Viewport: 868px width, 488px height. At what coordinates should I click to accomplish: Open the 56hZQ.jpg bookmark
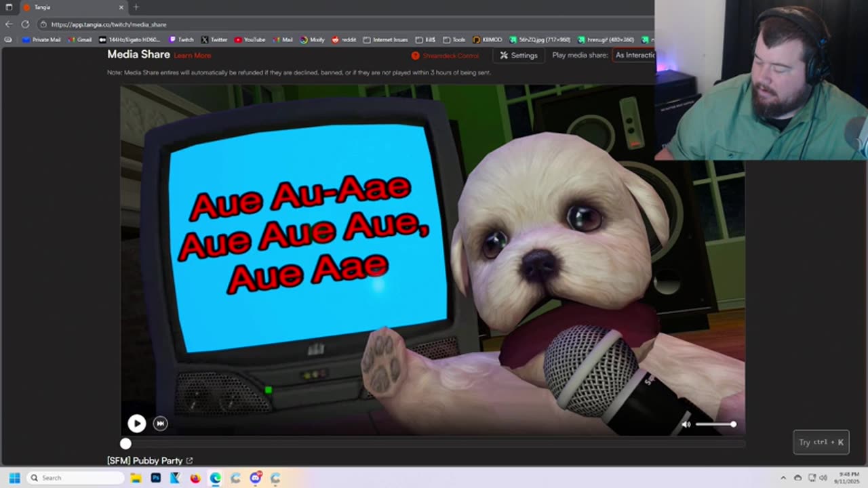(540, 40)
